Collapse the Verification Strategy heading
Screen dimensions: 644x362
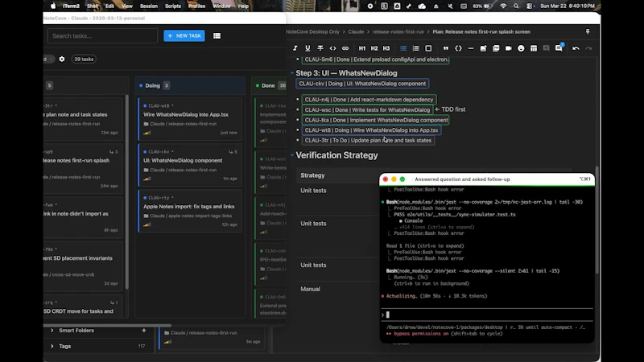tap(292, 155)
